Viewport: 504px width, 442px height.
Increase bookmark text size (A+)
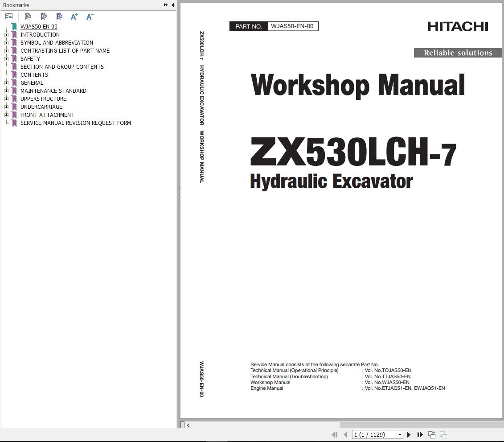coord(74,17)
